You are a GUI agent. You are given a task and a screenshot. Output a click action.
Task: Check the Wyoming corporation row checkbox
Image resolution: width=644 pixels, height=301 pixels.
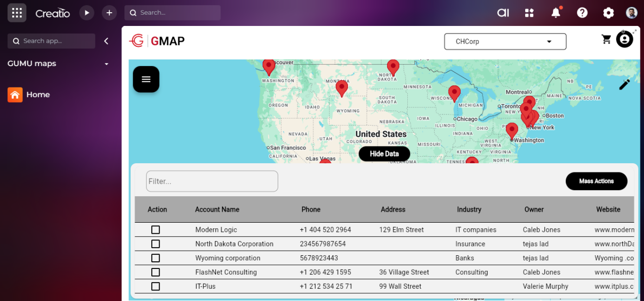155,258
